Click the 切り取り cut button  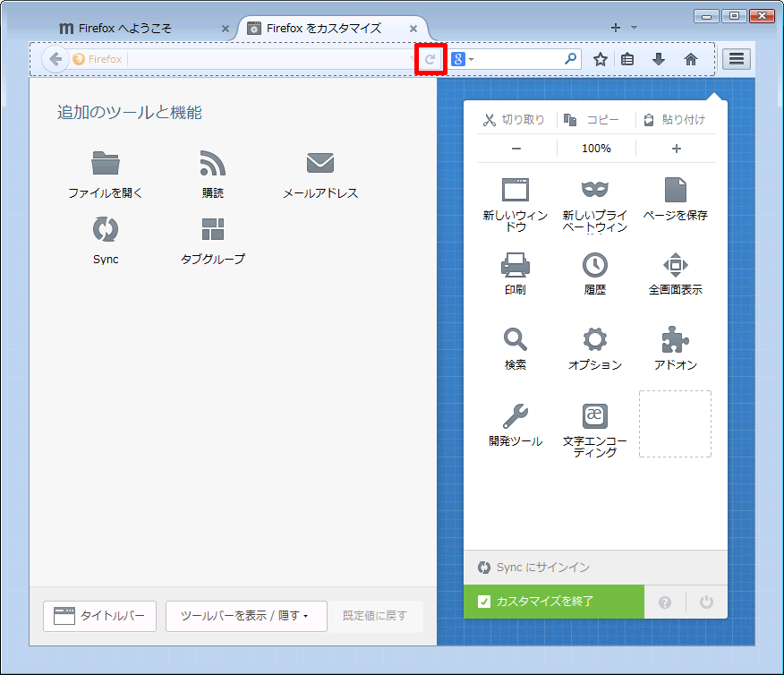click(514, 119)
